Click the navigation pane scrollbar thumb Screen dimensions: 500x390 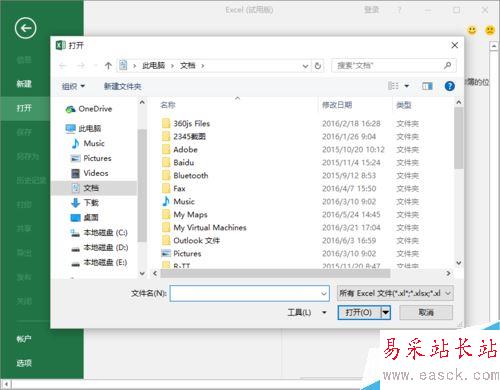(x=142, y=185)
